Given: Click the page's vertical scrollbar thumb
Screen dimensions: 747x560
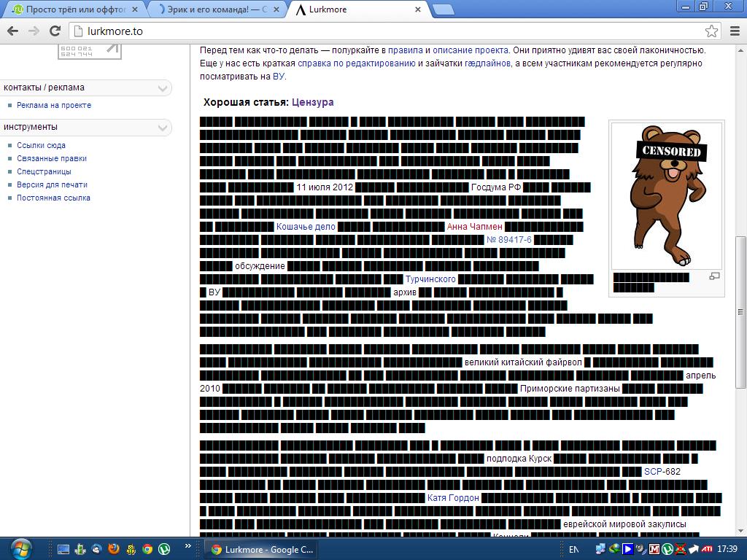Looking at the screenshot, I should coord(741,312).
